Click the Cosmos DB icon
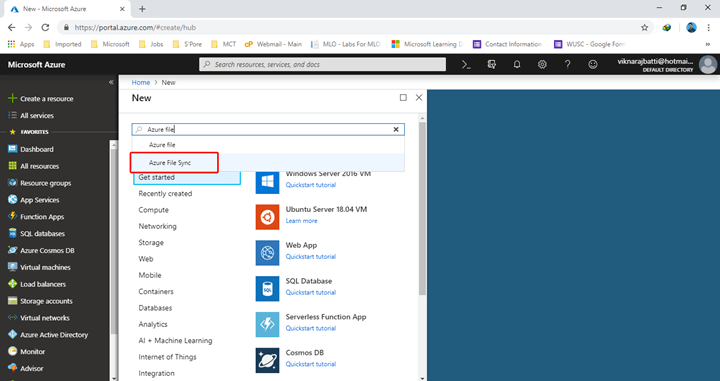 pyautogui.click(x=267, y=360)
